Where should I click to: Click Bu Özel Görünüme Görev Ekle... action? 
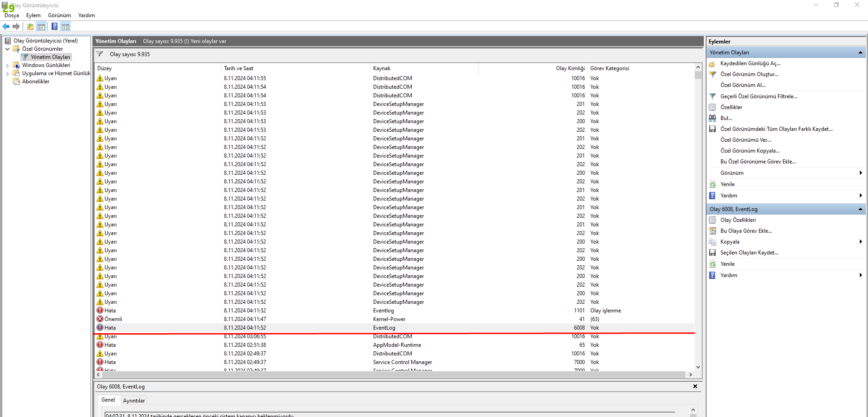point(758,162)
